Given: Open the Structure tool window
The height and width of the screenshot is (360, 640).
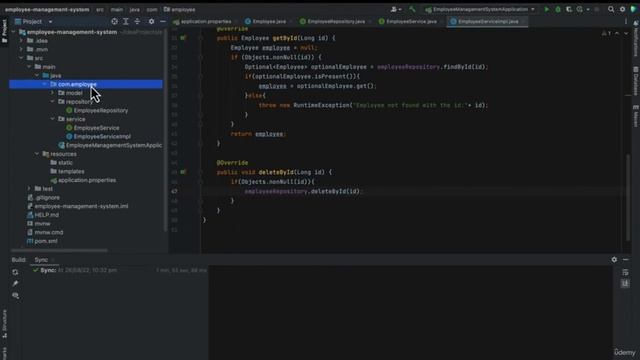Looking at the screenshot, I should coord(4,324).
